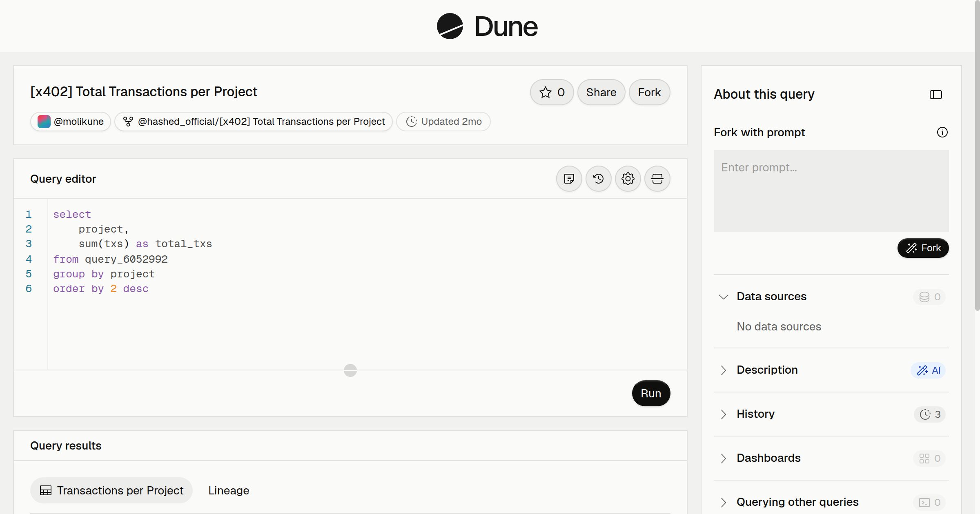Viewport: 980px width, 514px height.
Task: Click line 4 'from query_6052992' in editor
Action: click(110, 259)
